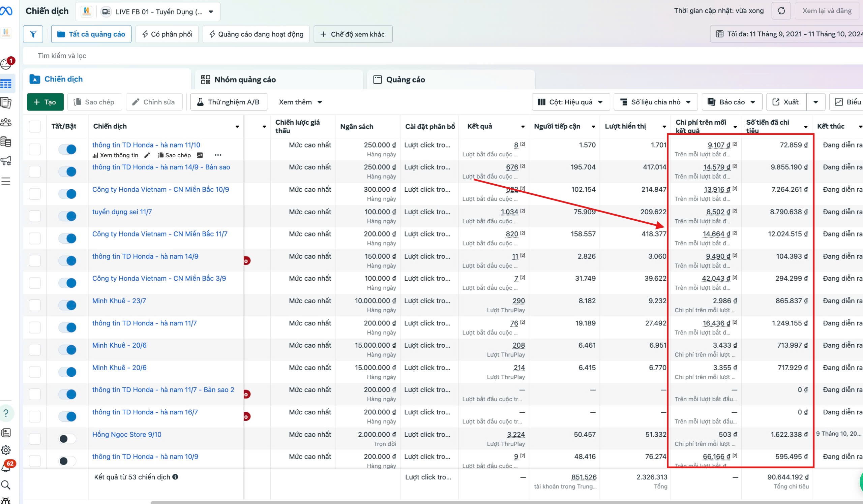Open the notifications bell with 62 badge
The width and height of the screenshot is (863, 504).
pyautogui.click(x=6, y=467)
